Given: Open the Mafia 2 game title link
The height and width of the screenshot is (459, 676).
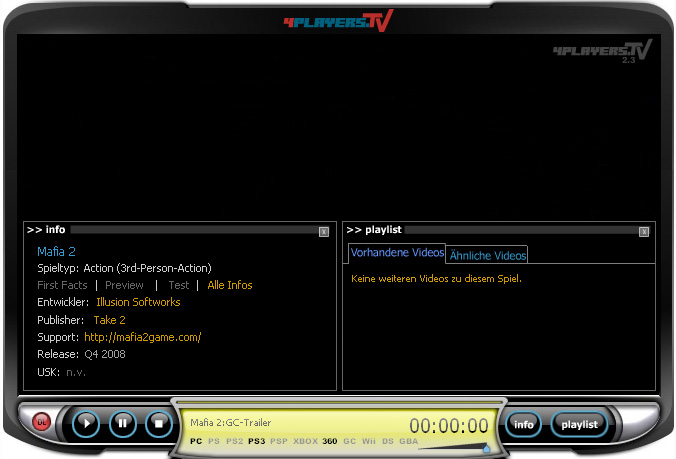Looking at the screenshot, I should (56, 252).
